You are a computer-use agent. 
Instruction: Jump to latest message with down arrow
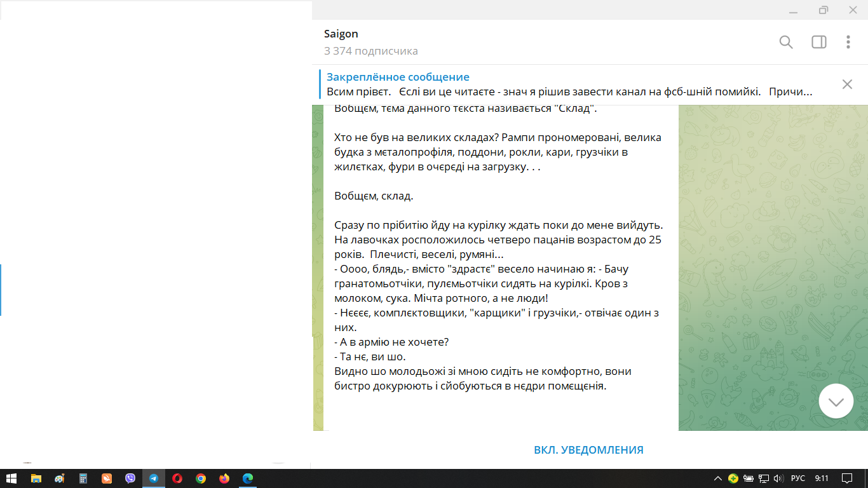point(836,401)
